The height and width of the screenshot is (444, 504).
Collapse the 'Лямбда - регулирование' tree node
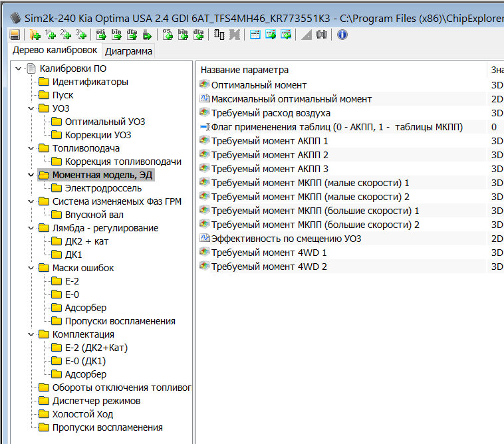click(x=31, y=228)
